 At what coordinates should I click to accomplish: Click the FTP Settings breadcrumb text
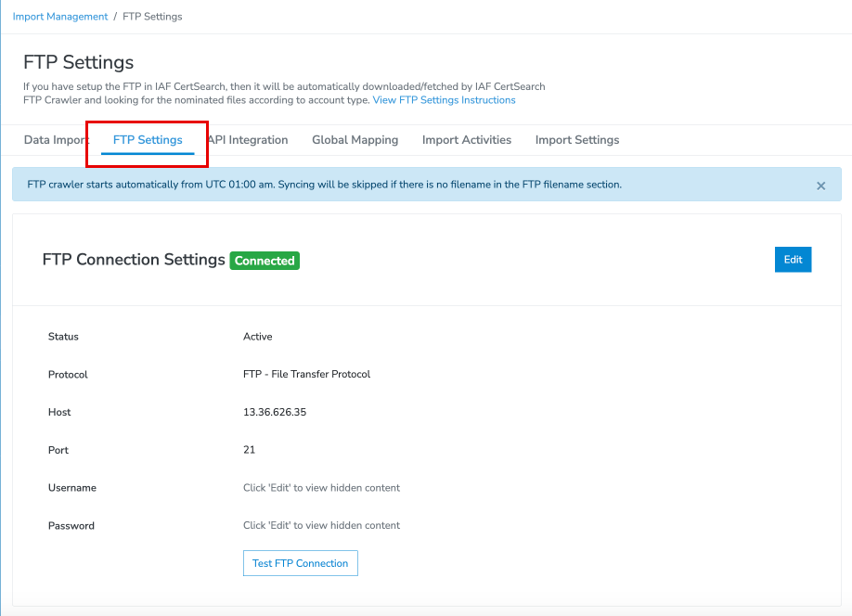152,17
